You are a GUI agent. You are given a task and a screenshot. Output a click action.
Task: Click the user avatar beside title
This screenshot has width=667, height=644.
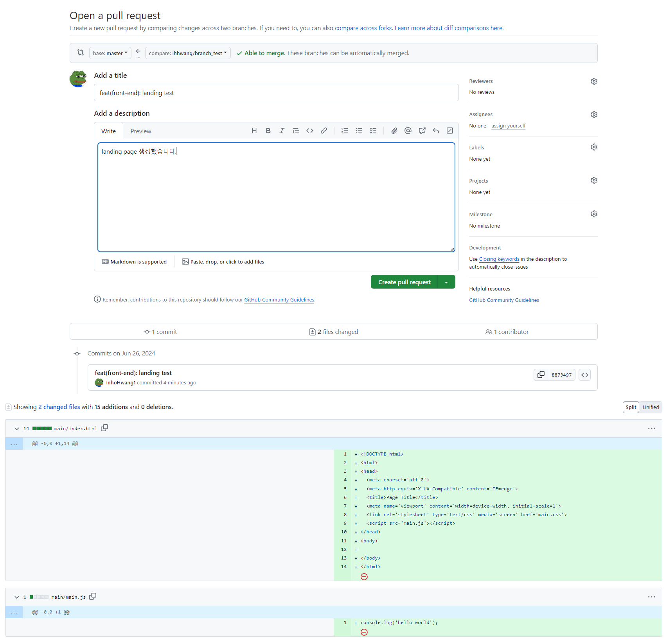78,79
